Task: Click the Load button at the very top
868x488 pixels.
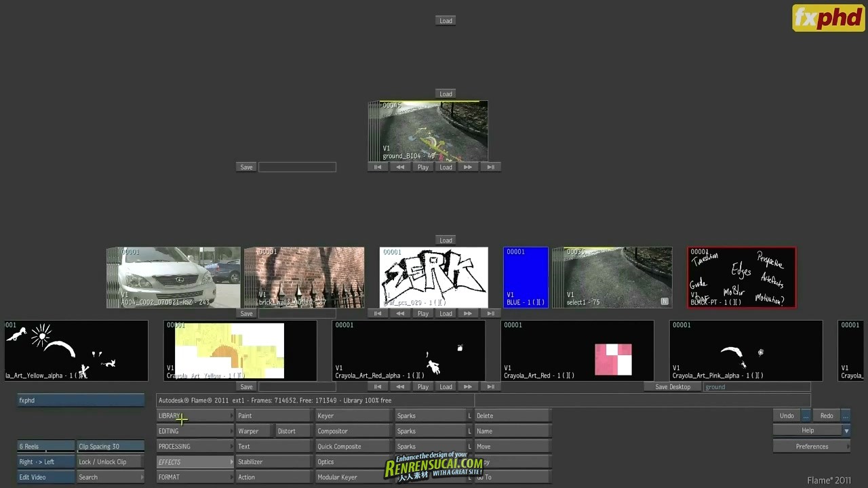Action: point(446,21)
